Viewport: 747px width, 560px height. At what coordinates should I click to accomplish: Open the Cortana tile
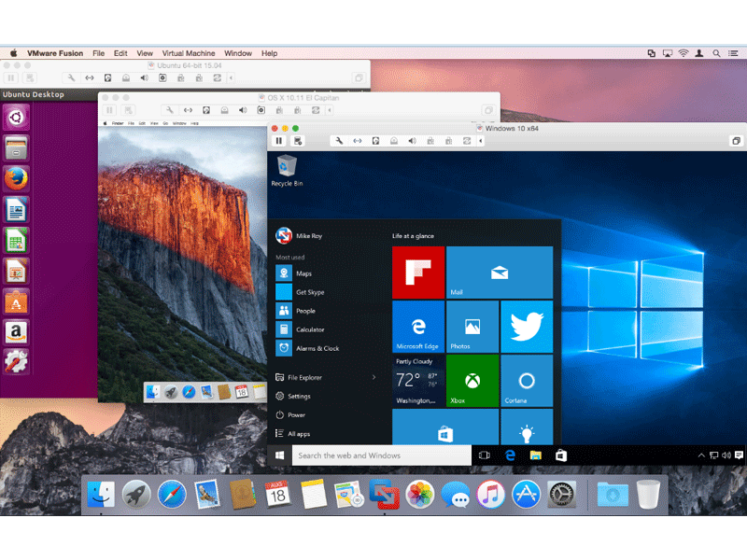click(527, 381)
